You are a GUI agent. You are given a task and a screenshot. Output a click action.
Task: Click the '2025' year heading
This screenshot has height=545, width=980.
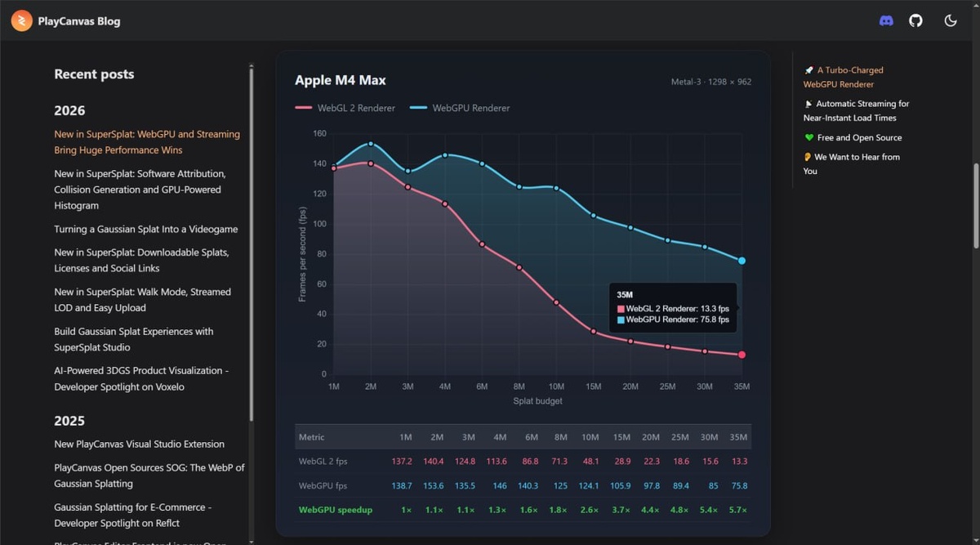69,421
